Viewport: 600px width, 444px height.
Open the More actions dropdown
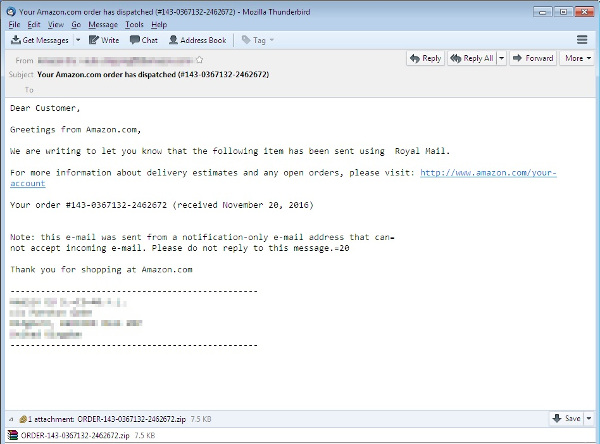(x=576, y=59)
